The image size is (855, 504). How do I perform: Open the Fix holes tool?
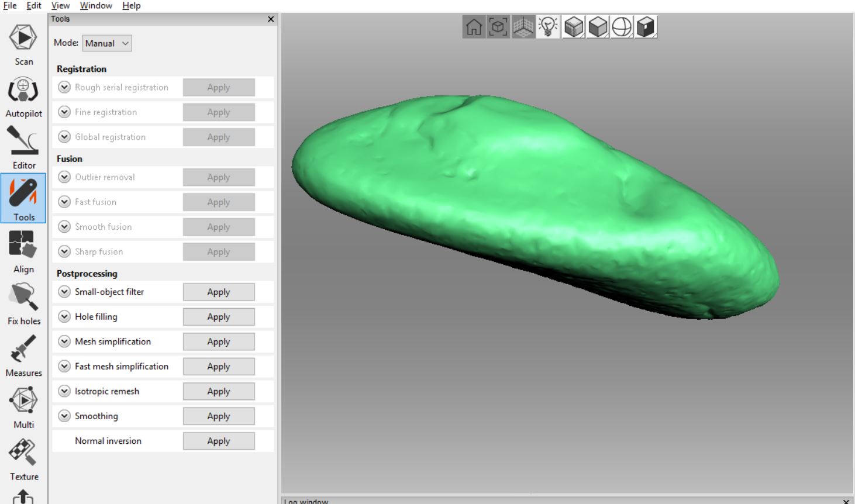[23, 304]
